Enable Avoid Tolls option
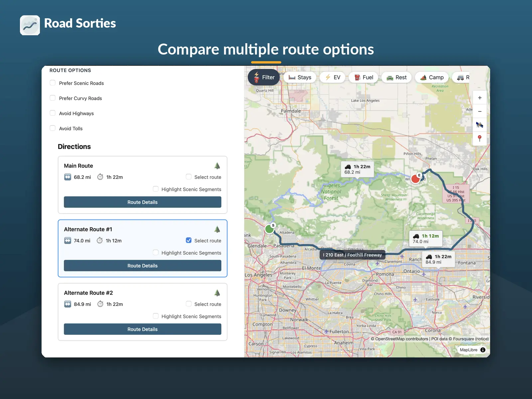532x399 pixels. click(x=53, y=128)
